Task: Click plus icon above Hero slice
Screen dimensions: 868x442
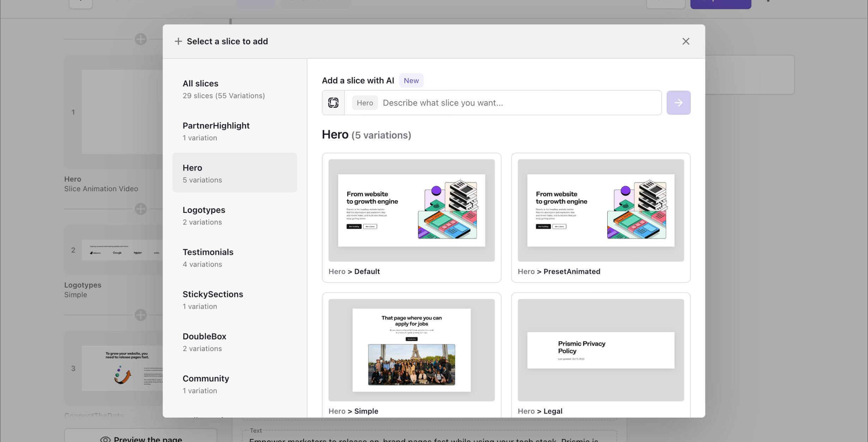Action: (140, 39)
